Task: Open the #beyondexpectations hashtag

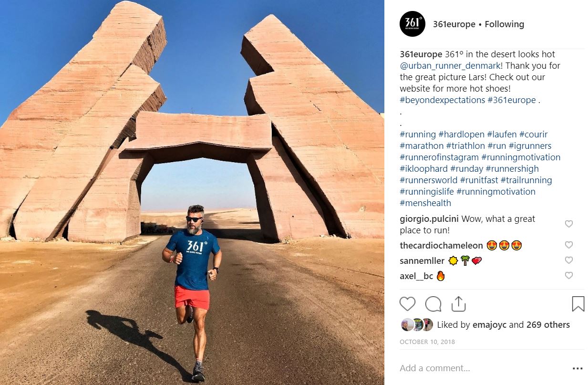Action: (435, 100)
